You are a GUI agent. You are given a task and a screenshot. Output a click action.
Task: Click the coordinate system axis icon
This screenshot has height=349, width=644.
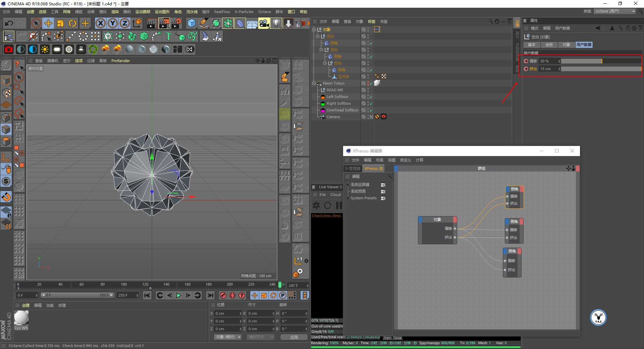(x=137, y=23)
